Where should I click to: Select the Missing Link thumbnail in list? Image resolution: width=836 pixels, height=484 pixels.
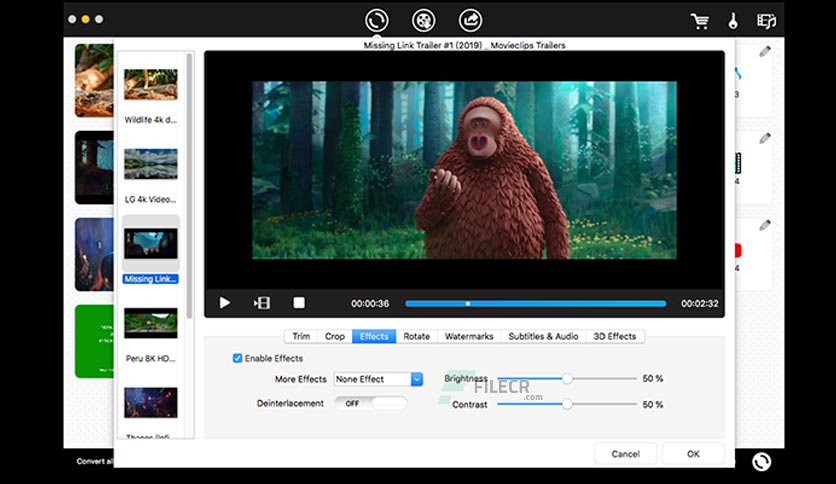151,244
